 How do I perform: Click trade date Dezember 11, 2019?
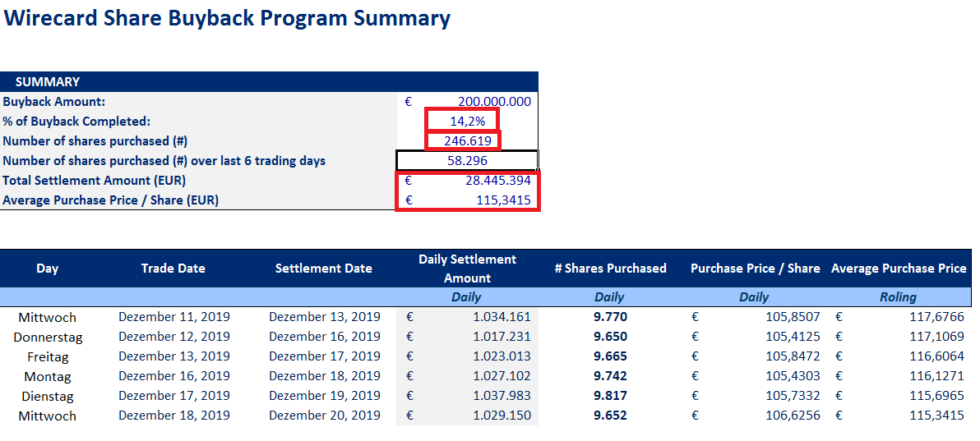[x=173, y=317]
